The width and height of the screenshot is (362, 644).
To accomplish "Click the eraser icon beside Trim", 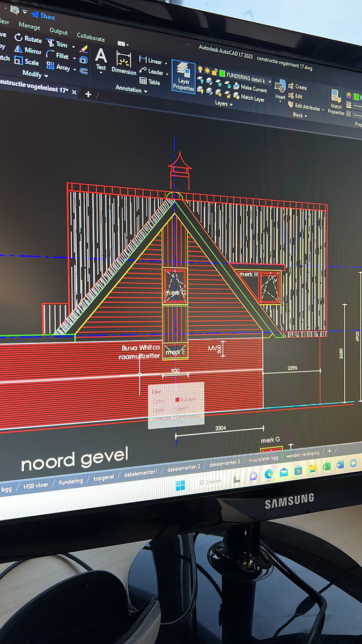I will tap(83, 49).
